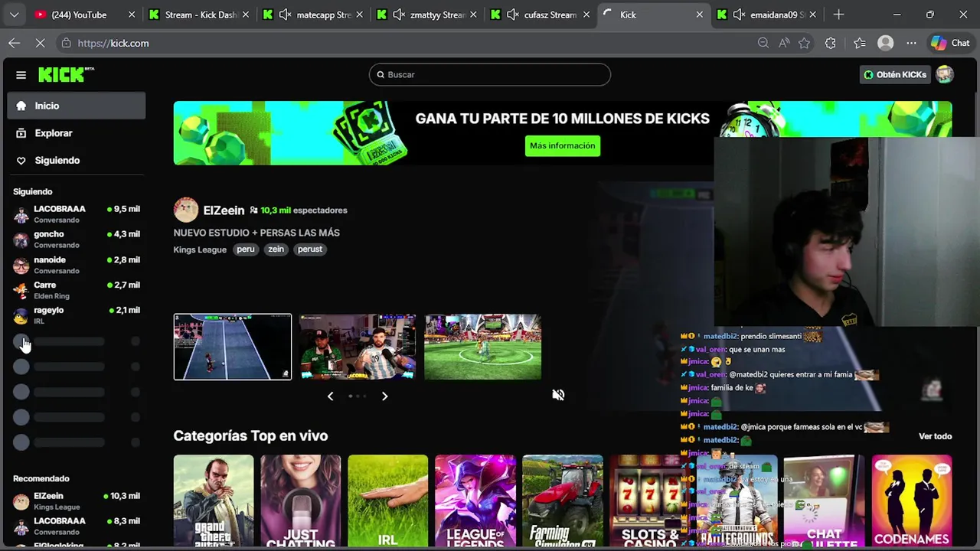Mute the zmattyy stream tab audio
Image resolution: width=980 pixels, height=551 pixels.
[399, 15]
